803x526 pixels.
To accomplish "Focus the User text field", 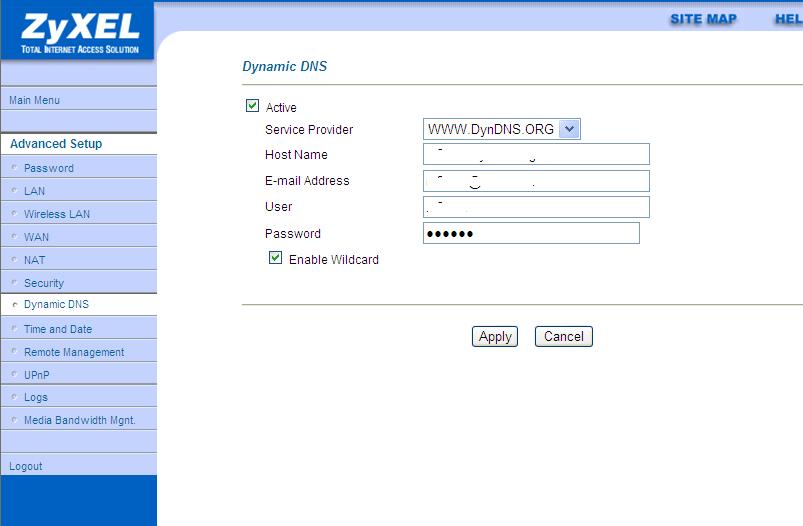I will point(536,207).
